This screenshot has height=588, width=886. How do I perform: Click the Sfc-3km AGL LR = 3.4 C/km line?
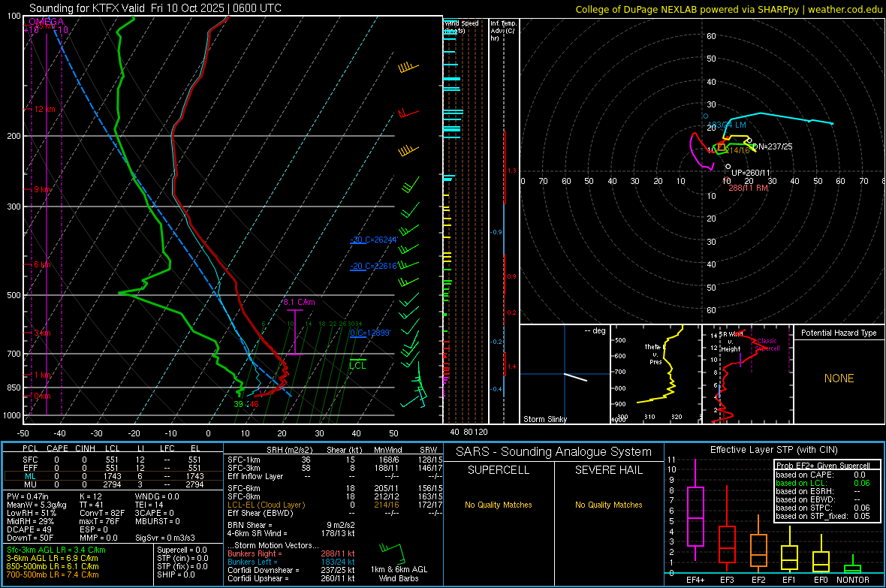(x=56, y=550)
